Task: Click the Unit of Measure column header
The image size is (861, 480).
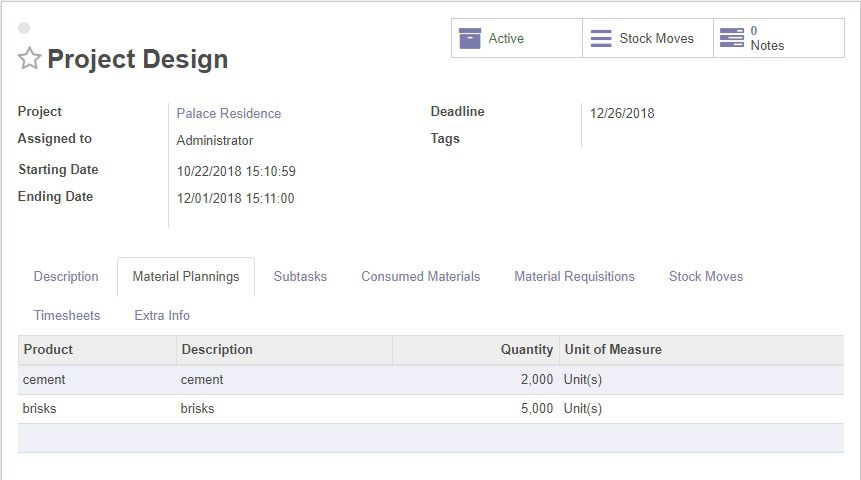Action: (613, 349)
